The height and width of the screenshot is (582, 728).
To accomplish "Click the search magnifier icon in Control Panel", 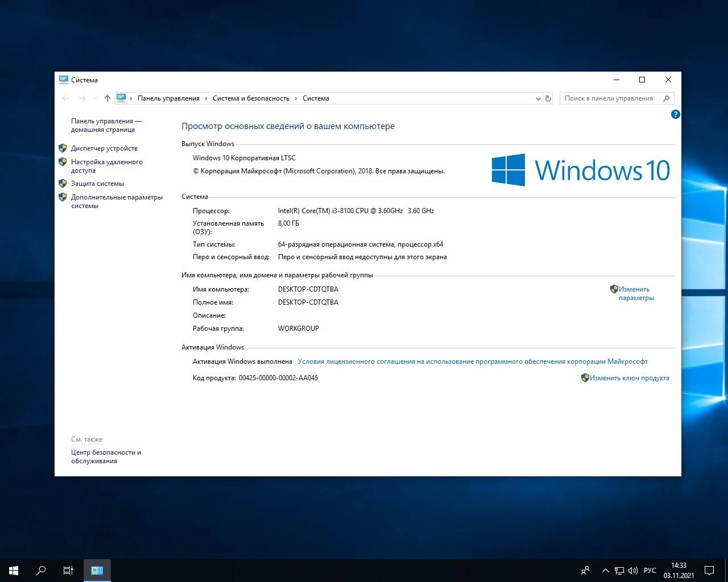I will pyautogui.click(x=667, y=98).
